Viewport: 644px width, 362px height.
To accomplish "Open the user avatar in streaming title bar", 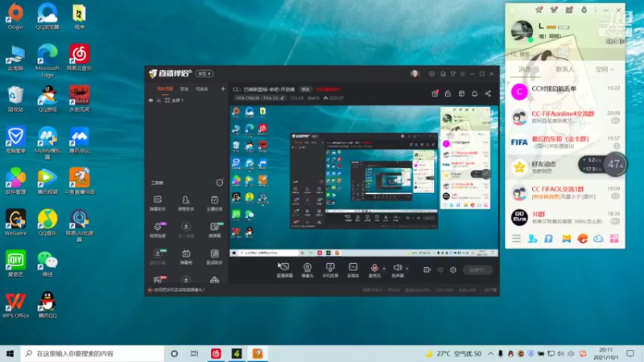I will [415, 73].
